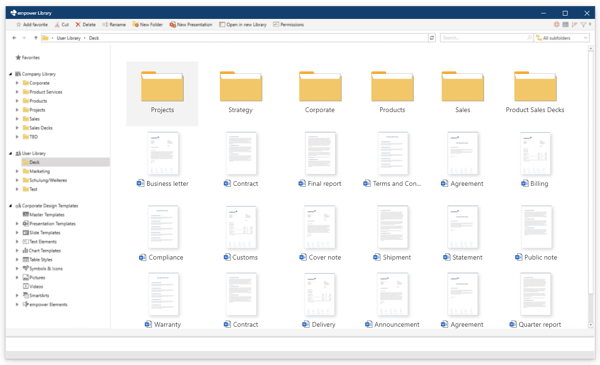
Task: Navigate forward with the right arrow
Action: (24, 38)
